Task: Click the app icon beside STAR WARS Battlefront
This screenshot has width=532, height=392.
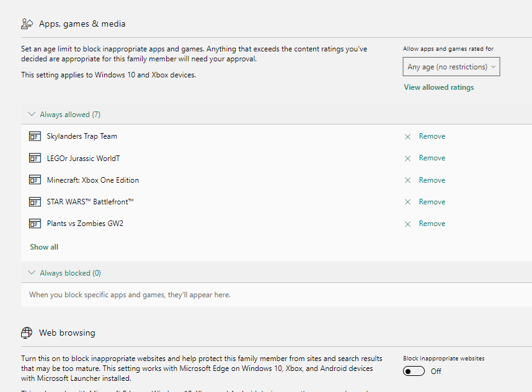Action: pos(35,202)
